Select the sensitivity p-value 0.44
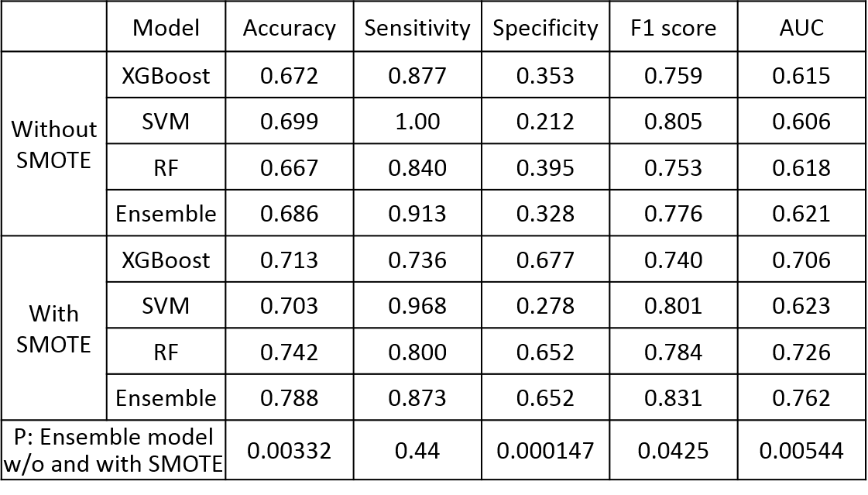868x495 pixels. [x=417, y=450]
